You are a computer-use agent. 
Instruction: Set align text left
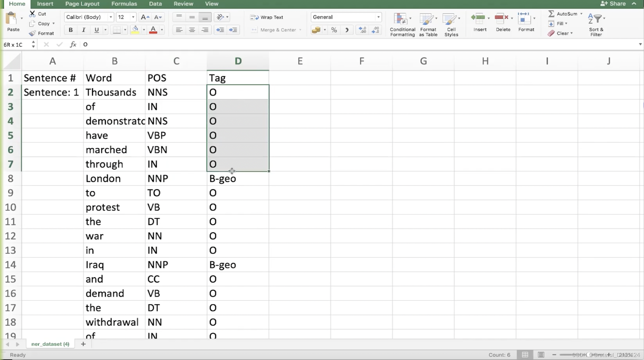[179, 30]
